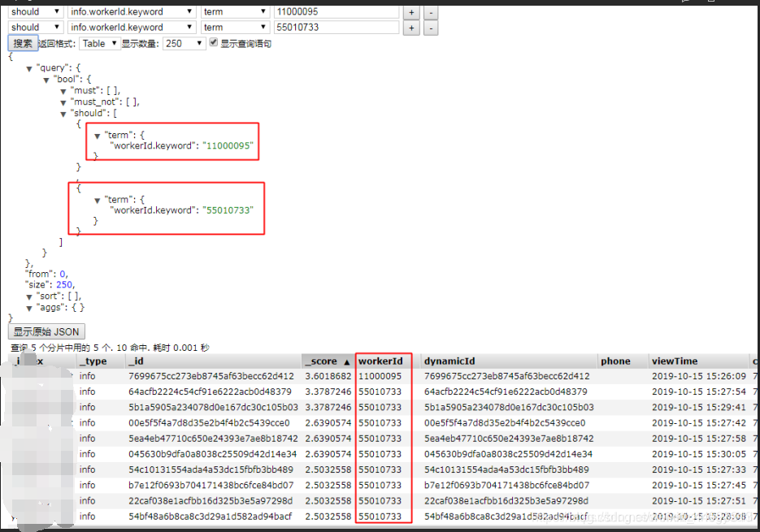The image size is (760, 532).
Task: Select _id cell 64acfb2224c54cf91e6222acb0d48379
Action: 210,391
